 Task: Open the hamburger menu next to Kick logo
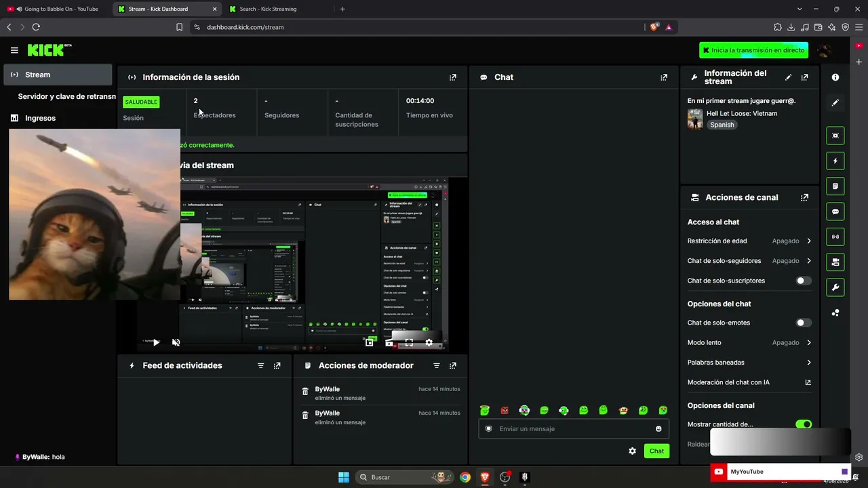(x=14, y=50)
